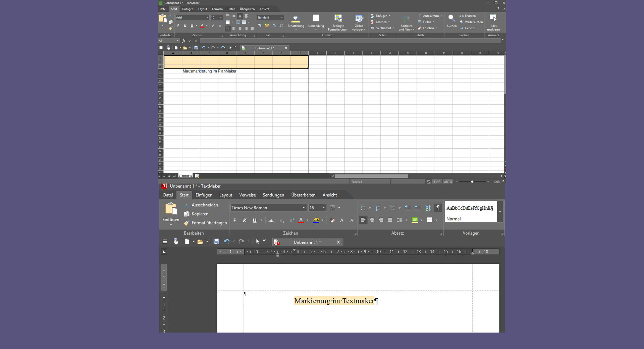Click the strikethrough icon in TextMaker
This screenshot has width=644, height=349.
[x=271, y=220]
